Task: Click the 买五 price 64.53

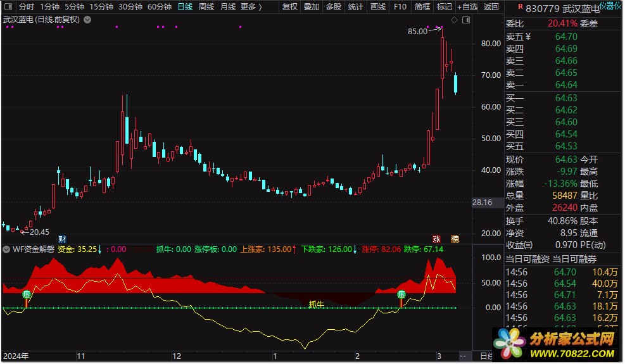Action: tap(566, 146)
